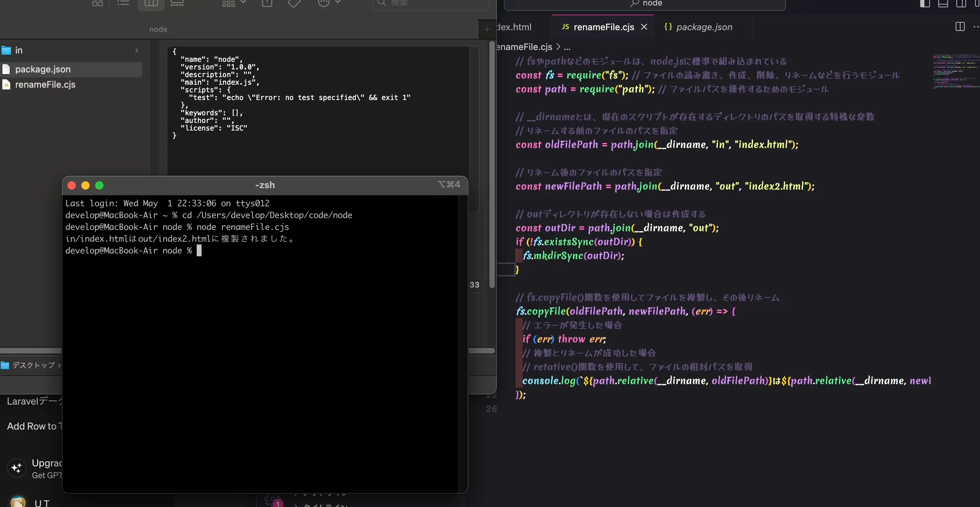Click the 'fs.mkdirSync(outDir);' line
The height and width of the screenshot is (507, 980).
click(573, 255)
